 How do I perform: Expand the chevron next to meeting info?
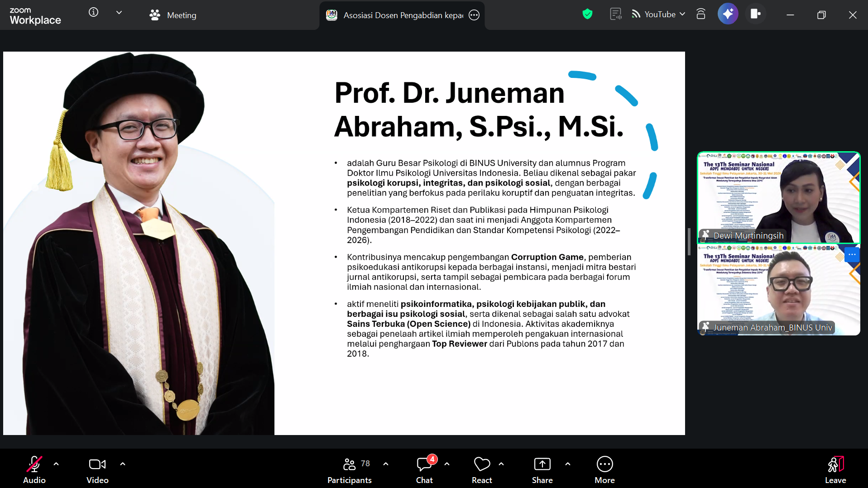(119, 13)
